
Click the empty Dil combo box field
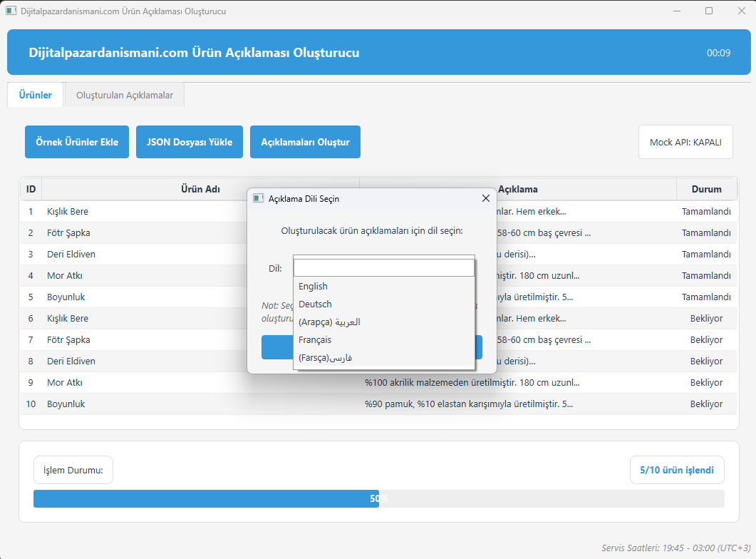(384, 267)
